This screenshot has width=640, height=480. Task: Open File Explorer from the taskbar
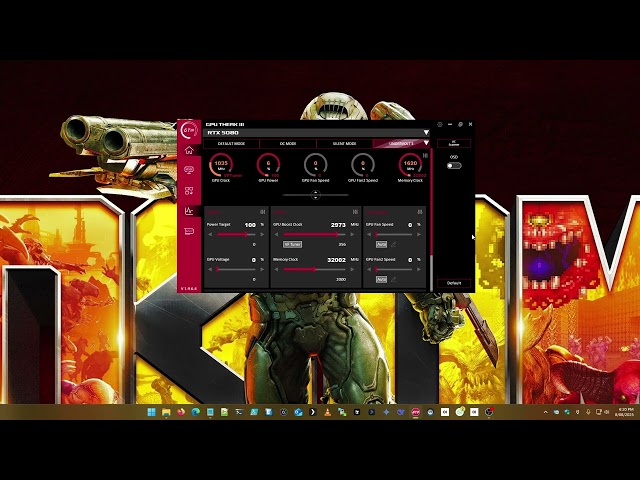point(166,412)
